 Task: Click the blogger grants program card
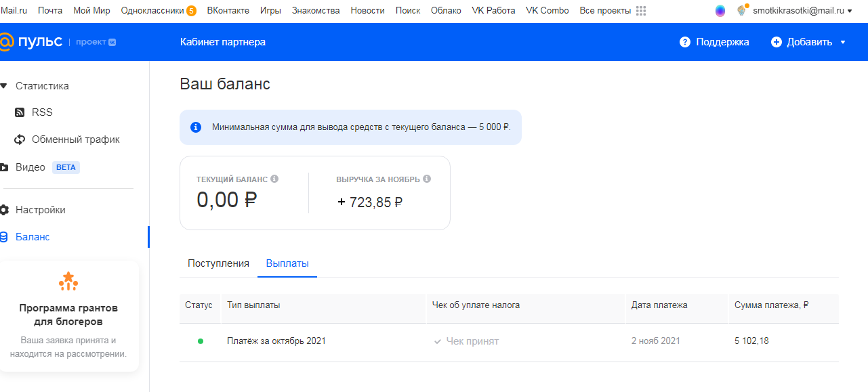(68, 316)
